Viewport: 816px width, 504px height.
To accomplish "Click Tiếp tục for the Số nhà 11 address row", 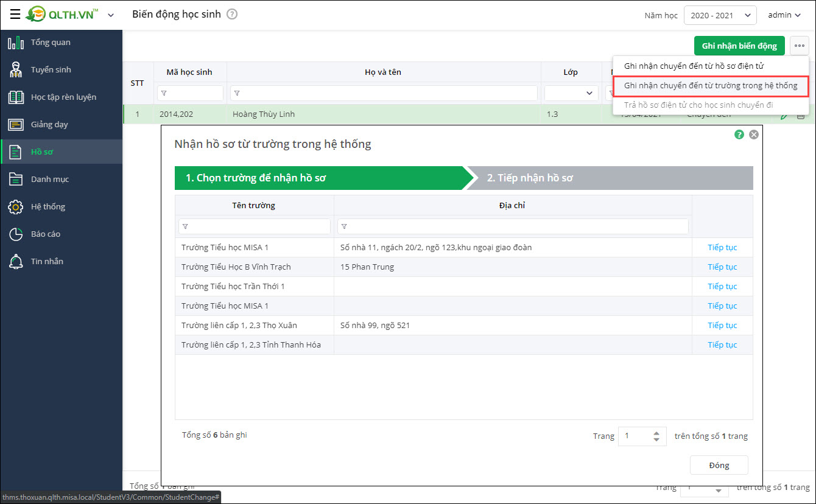I will tap(722, 248).
